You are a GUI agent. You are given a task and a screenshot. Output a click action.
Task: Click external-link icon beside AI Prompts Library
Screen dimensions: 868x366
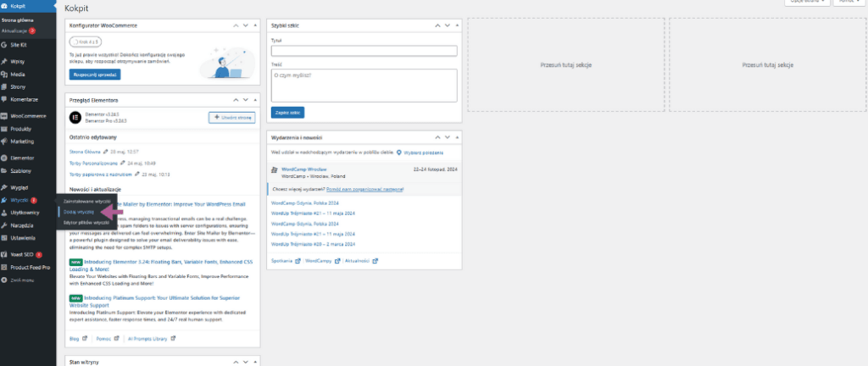point(173,338)
